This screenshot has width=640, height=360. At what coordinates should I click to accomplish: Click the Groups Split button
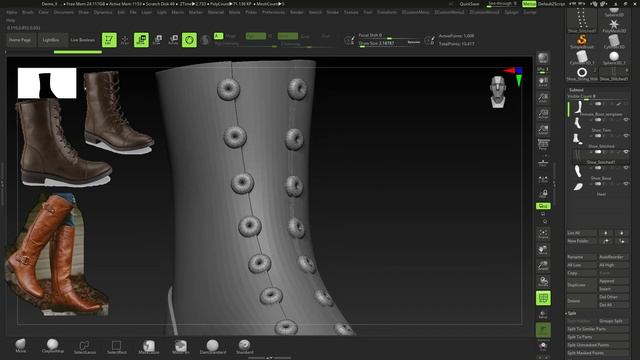click(613, 321)
